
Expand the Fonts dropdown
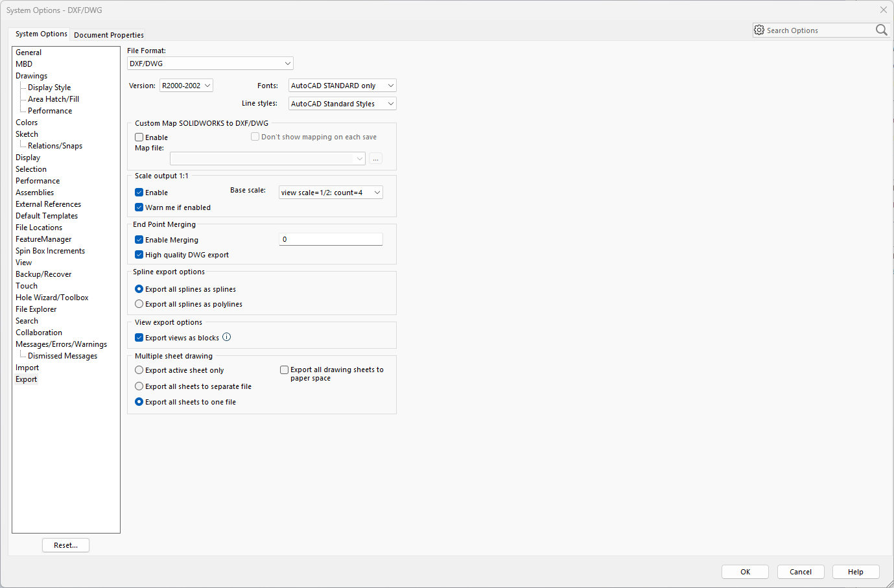tap(342, 86)
